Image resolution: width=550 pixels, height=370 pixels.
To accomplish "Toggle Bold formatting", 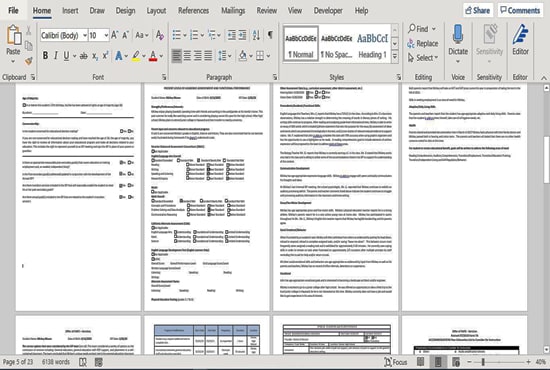I will (45, 55).
